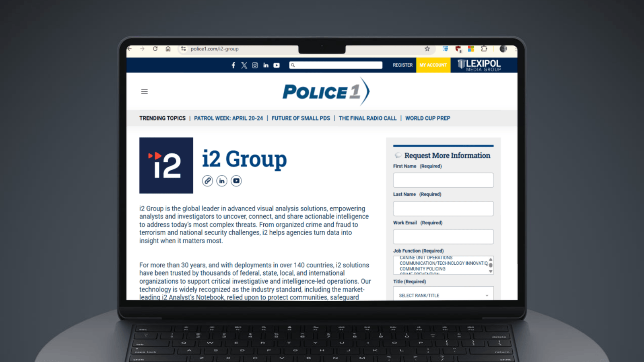Reload the page with the refresh icon
644x362 pixels.
pos(155,49)
